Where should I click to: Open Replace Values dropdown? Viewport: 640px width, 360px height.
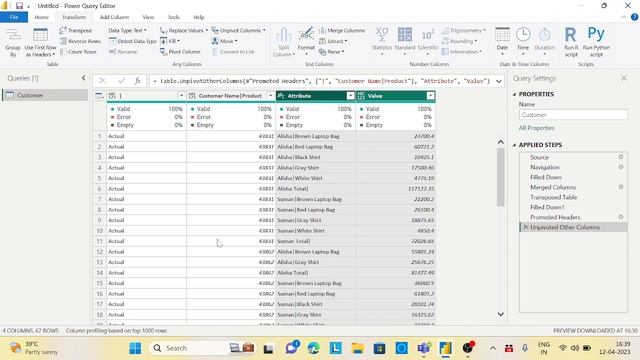pyautogui.click(x=184, y=31)
